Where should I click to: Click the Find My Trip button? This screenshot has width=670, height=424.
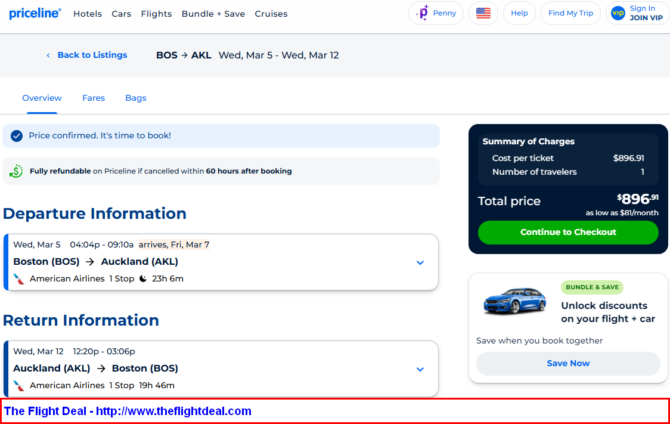click(570, 13)
